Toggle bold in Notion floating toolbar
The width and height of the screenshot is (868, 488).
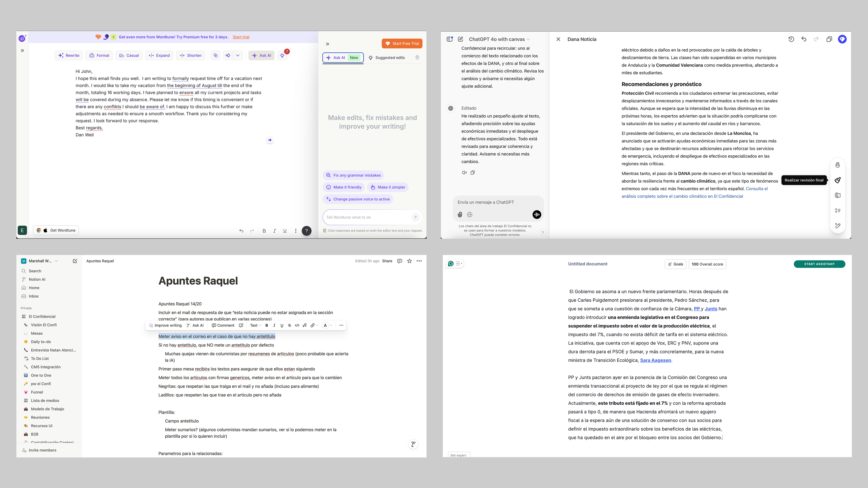point(267,325)
